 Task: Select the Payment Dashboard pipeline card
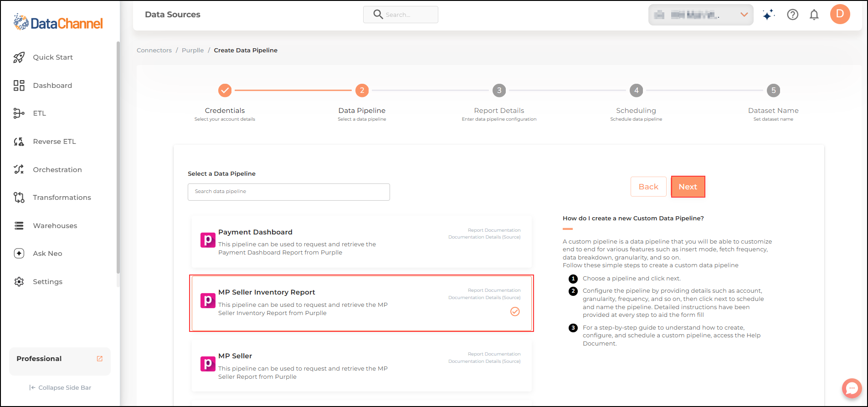pyautogui.click(x=362, y=242)
